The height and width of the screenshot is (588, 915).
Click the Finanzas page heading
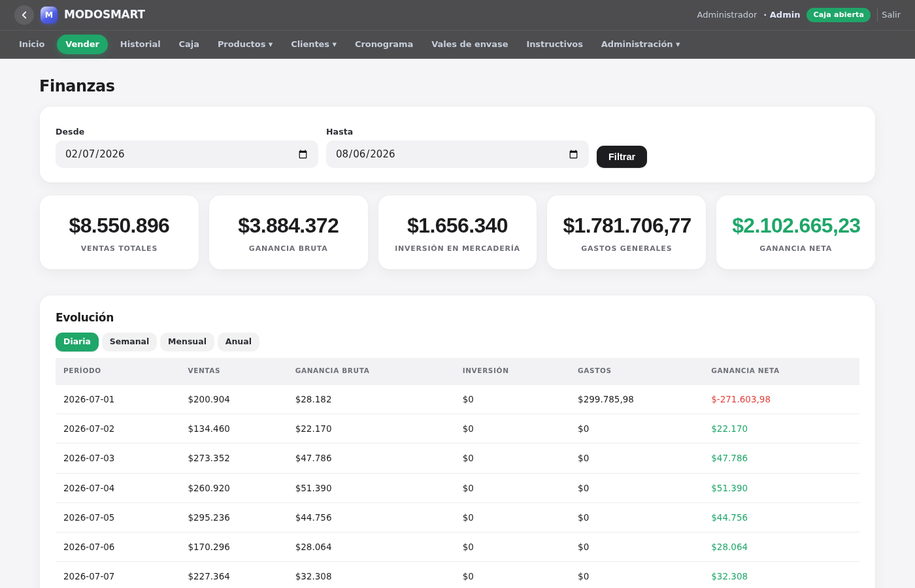tap(77, 86)
